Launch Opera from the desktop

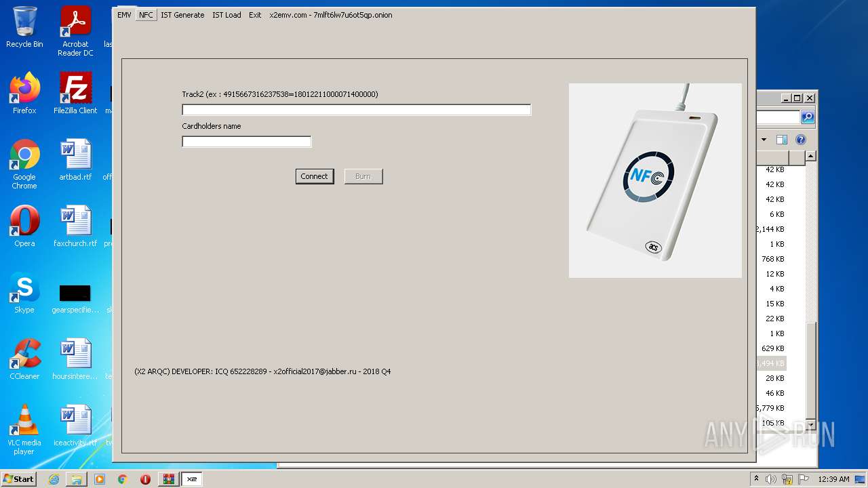[x=24, y=226]
